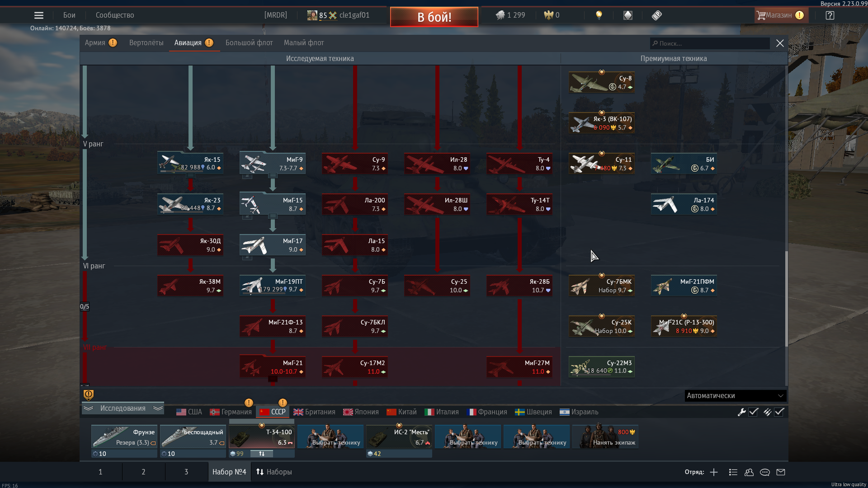
Task: Open the mail envelope icon
Action: point(781,472)
